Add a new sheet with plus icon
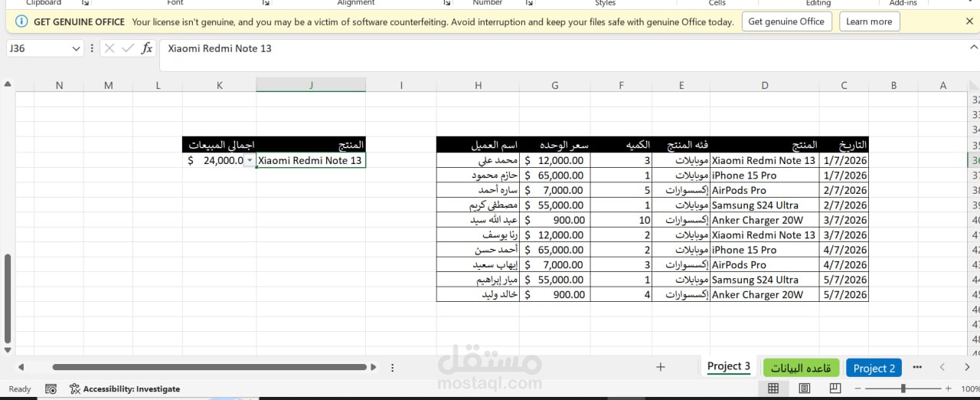 661,367
